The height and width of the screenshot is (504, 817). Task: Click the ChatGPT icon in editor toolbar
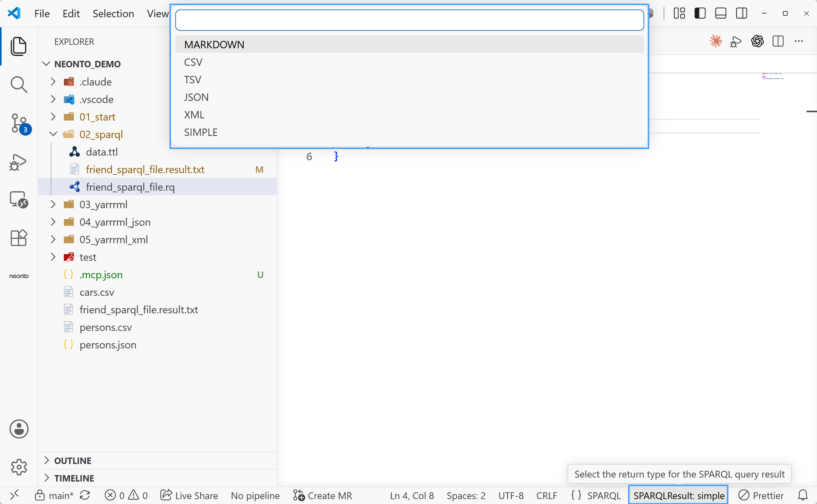click(757, 41)
